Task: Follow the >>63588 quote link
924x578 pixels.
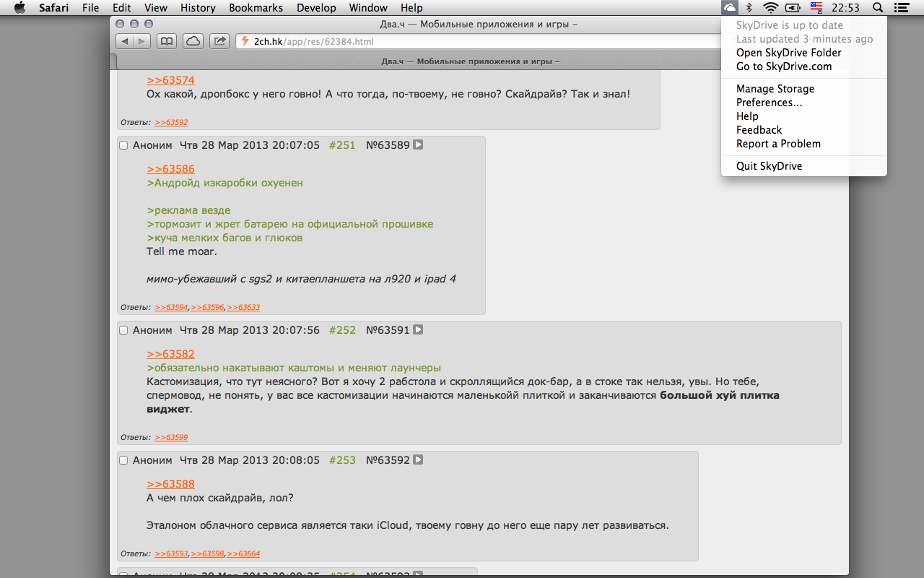Action: pos(170,484)
